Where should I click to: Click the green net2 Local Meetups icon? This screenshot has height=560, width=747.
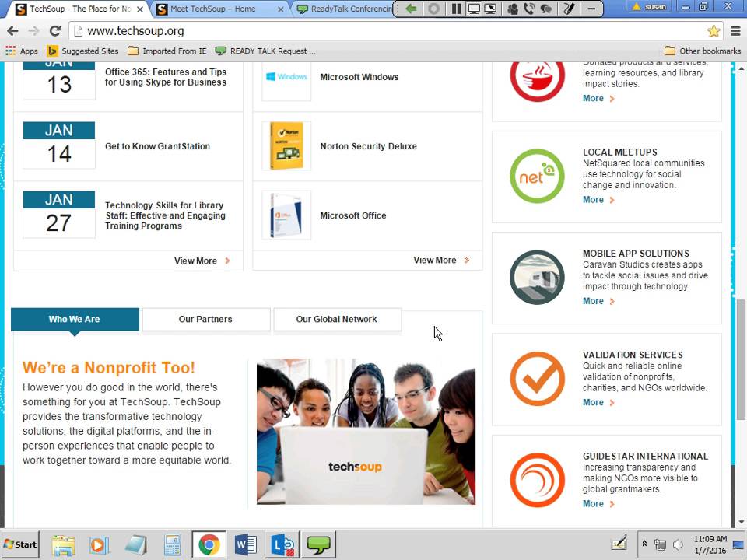538,176
